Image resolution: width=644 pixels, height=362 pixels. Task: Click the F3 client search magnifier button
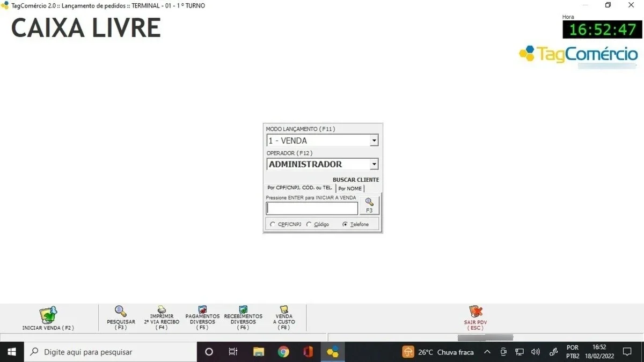click(369, 205)
